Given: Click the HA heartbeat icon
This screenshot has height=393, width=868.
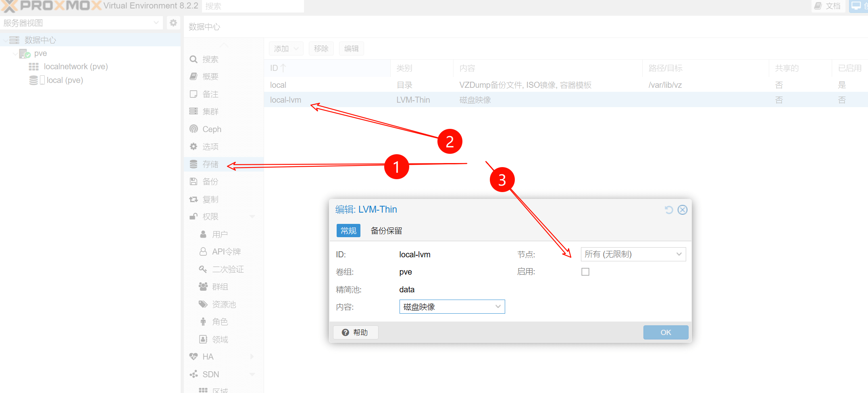Looking at the screenshot, I should [194, 357].
